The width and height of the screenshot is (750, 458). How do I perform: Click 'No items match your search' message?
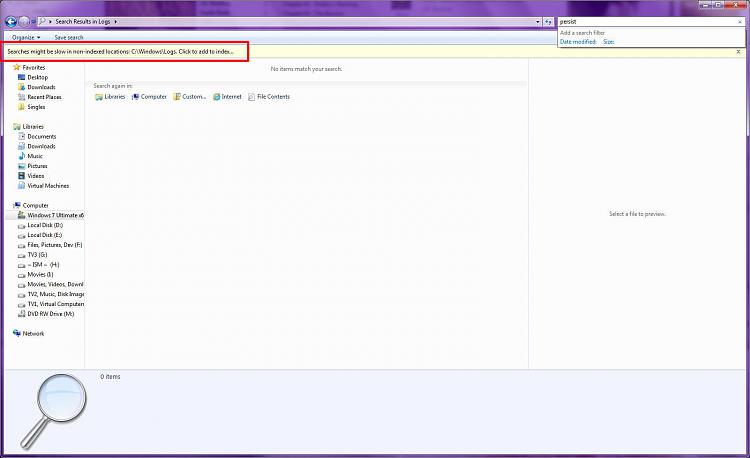[x=306, y=69]
